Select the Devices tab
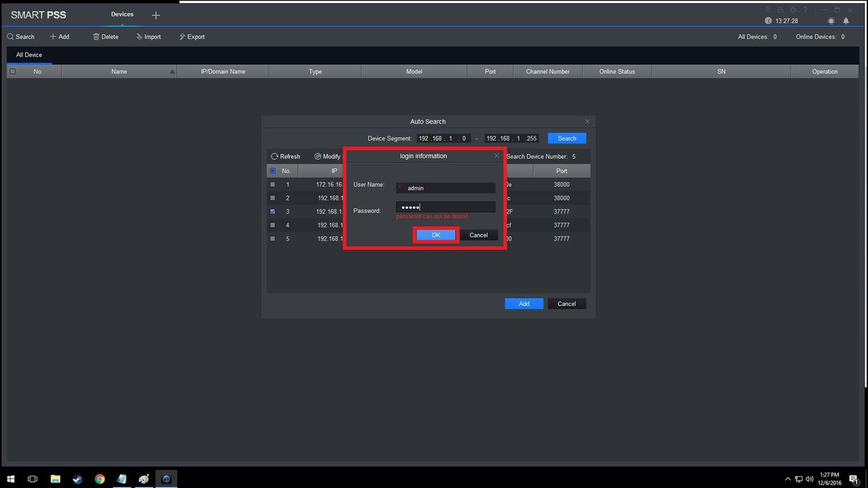 point(122,14)
